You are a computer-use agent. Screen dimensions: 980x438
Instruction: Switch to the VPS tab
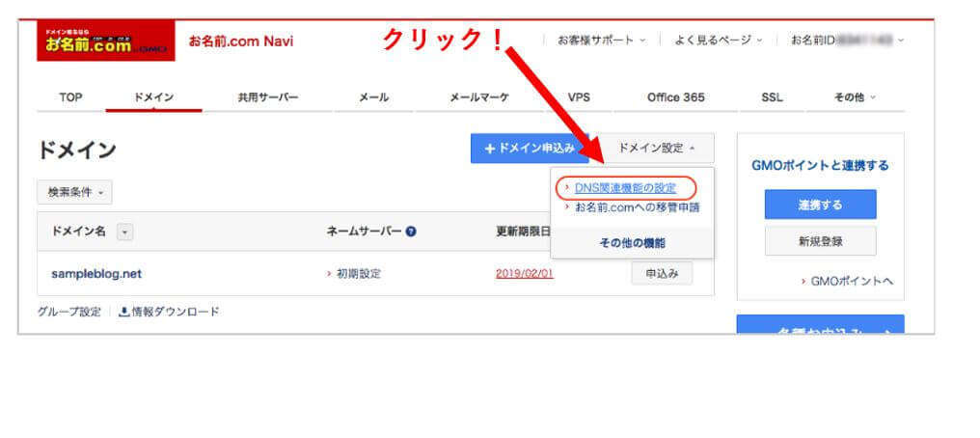(x=579, y=97)
